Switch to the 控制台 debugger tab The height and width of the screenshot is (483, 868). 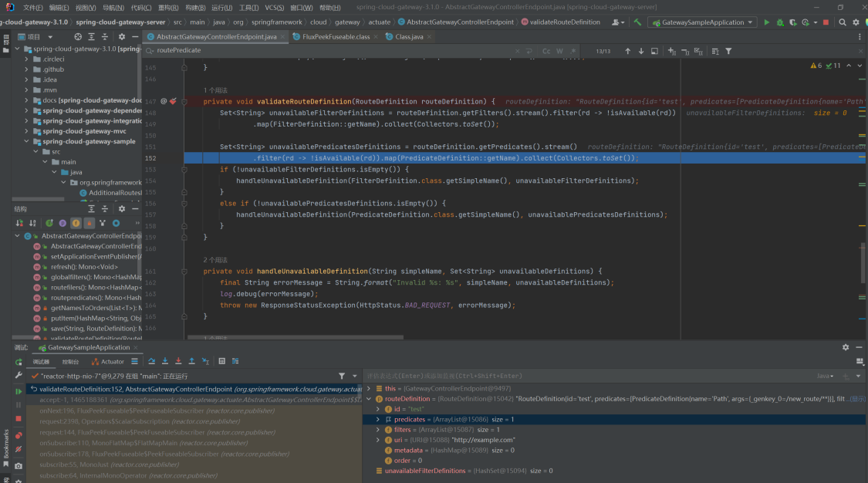point(70,362)
